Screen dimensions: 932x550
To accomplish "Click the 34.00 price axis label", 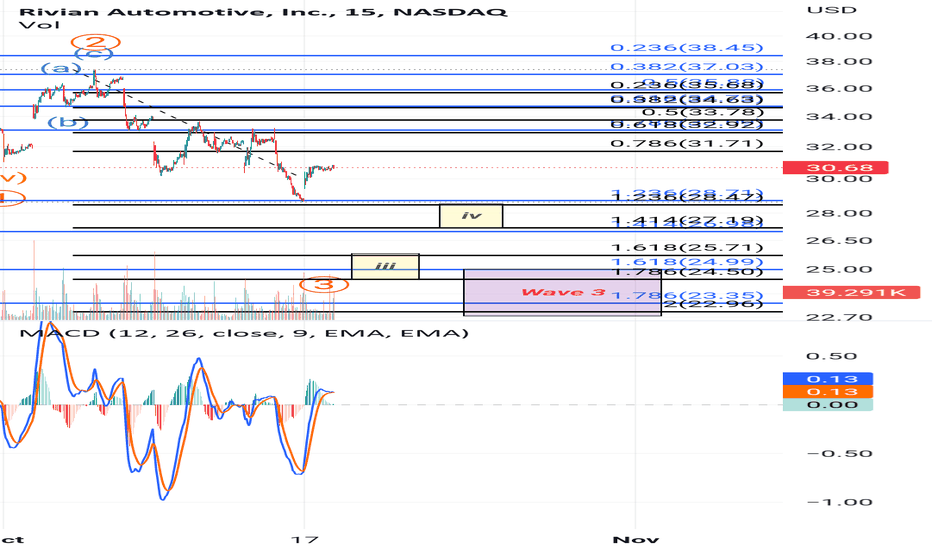I will pyautogui.click(x=839, y=117).
